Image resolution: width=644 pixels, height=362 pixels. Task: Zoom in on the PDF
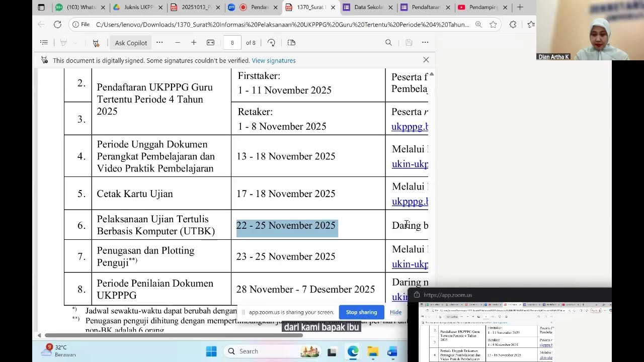(x=194, y=43)
